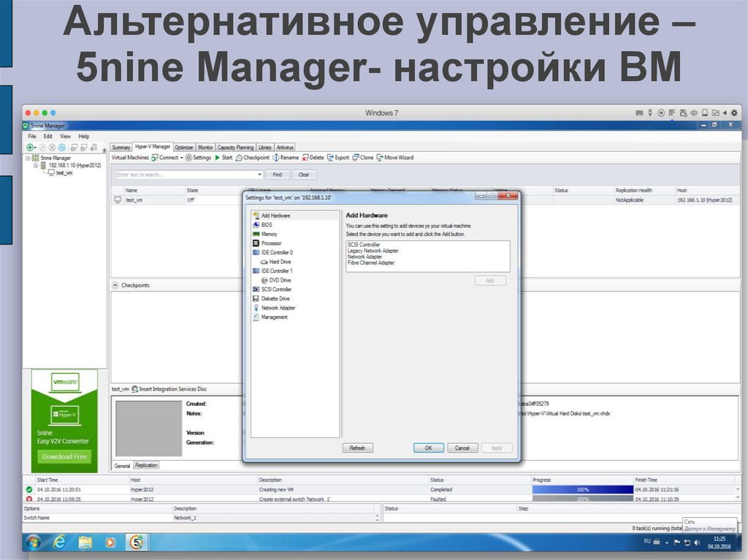Viewport: 748px width, 560px height.
Task: Select Network Adapter in settings tree
Action: tap(274, 308)
